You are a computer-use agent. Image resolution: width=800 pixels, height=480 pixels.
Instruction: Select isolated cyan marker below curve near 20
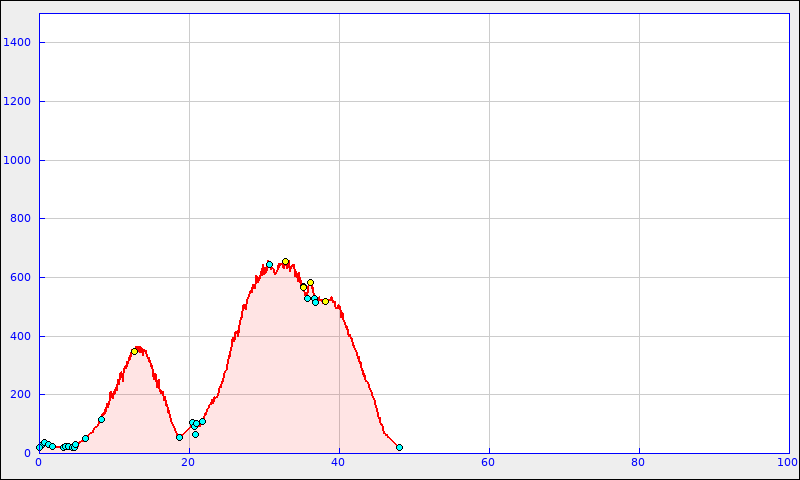(195, 434)
